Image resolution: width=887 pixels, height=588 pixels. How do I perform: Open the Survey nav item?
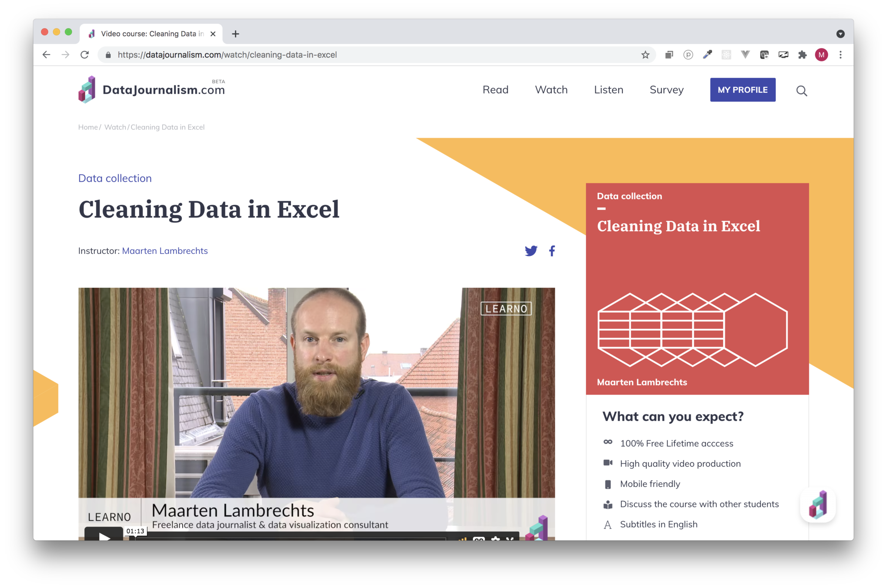[666, 90]
